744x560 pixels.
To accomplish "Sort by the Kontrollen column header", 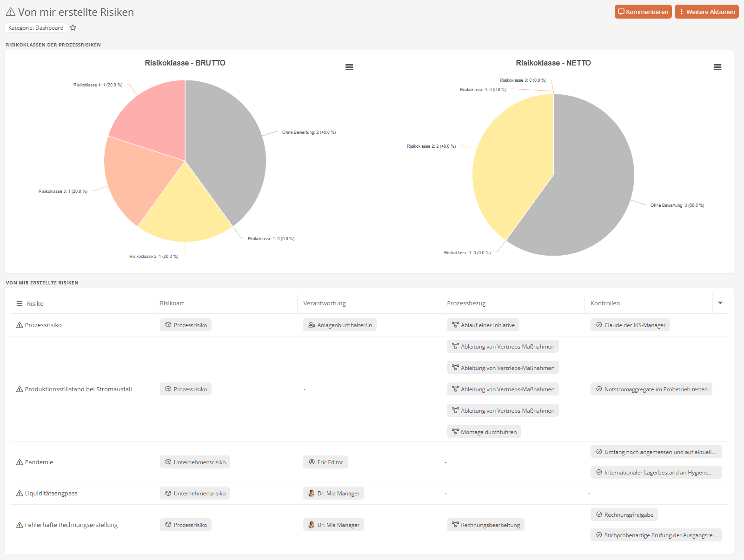I will tap(605, 303).
